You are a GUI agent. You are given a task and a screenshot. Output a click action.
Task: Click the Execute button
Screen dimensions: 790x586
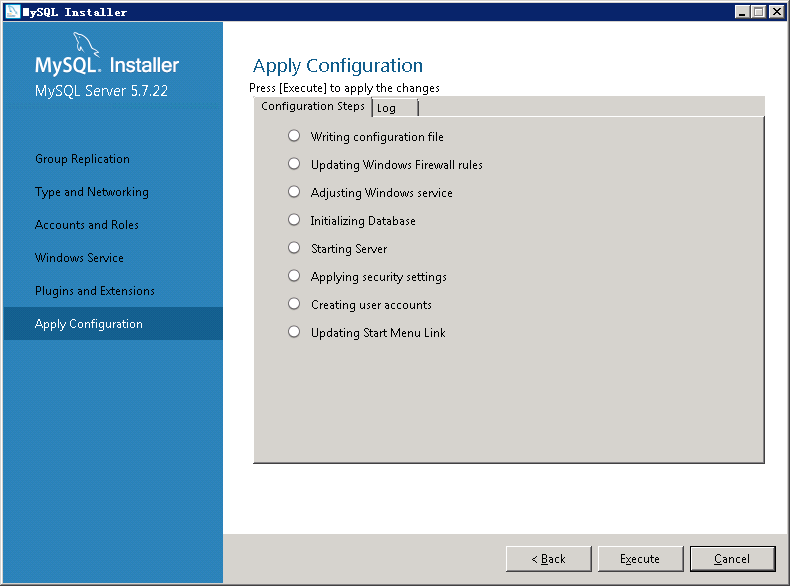coord(640,559)
